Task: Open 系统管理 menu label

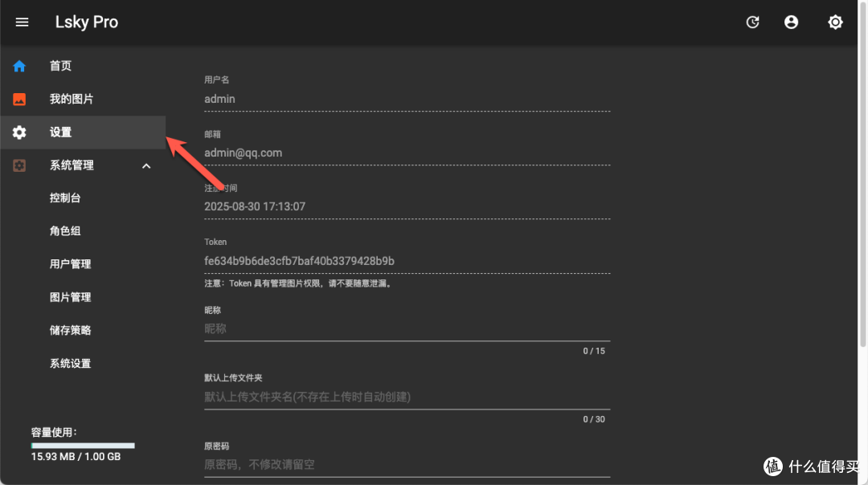Action: click(72, 165)
